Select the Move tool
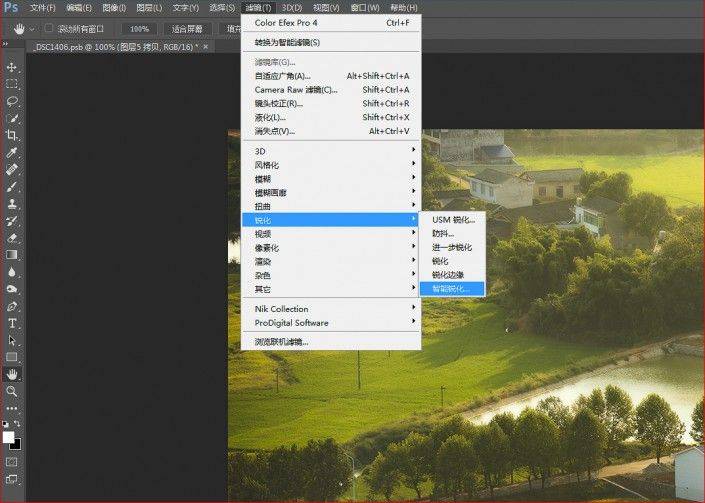 13,67
